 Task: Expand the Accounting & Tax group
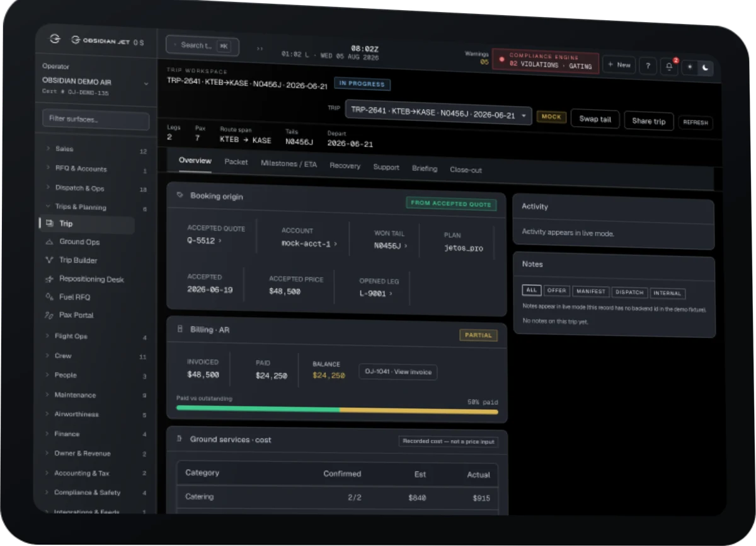96,473
